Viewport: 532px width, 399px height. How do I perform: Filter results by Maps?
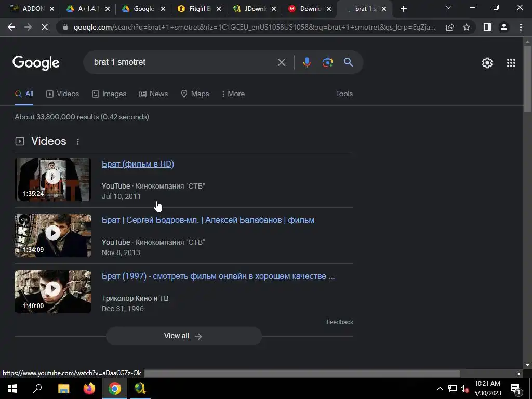(x=195, y=94)
